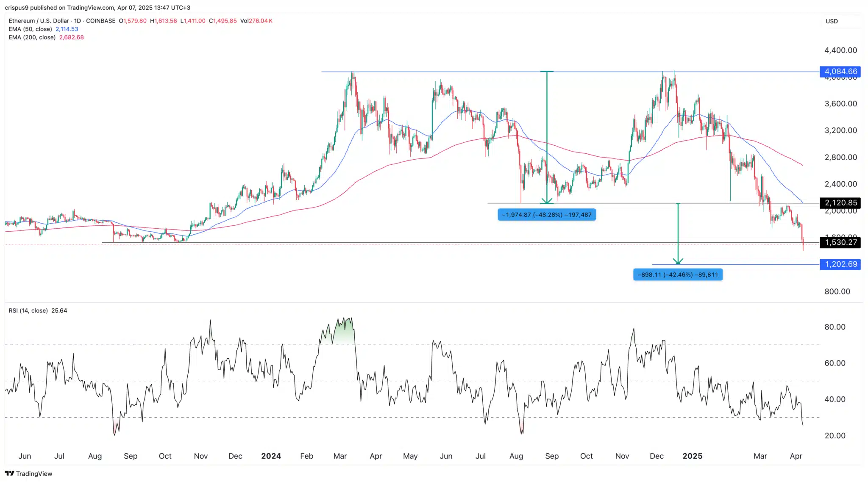
Task: Click the TradingView logo in bottom-left corner
Action: click(28, 474)
